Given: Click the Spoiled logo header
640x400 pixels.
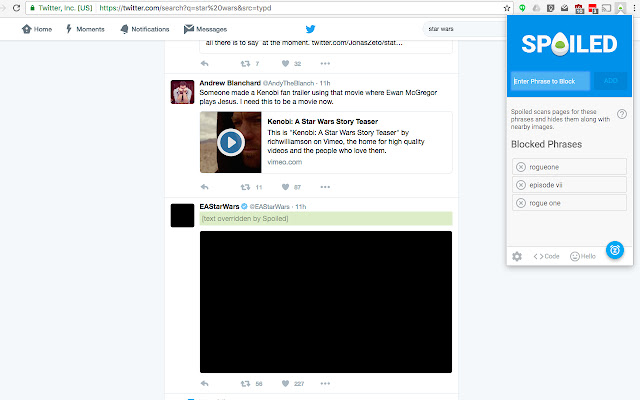Looking at the screenshot, I should click(x=569, y=44).
